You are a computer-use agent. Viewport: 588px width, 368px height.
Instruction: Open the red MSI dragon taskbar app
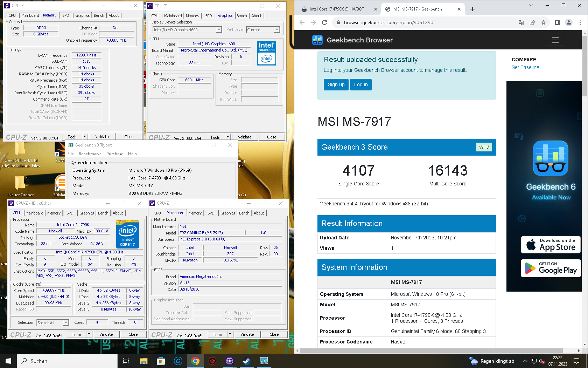point(212,361)
